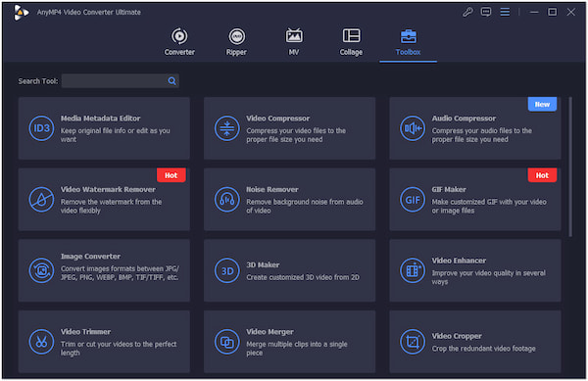
Task: Close the AnyMP4 window
Action: pos(570,12)
